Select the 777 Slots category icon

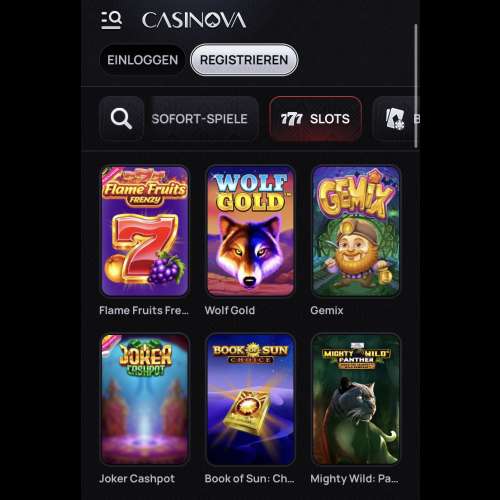[292, 119]
